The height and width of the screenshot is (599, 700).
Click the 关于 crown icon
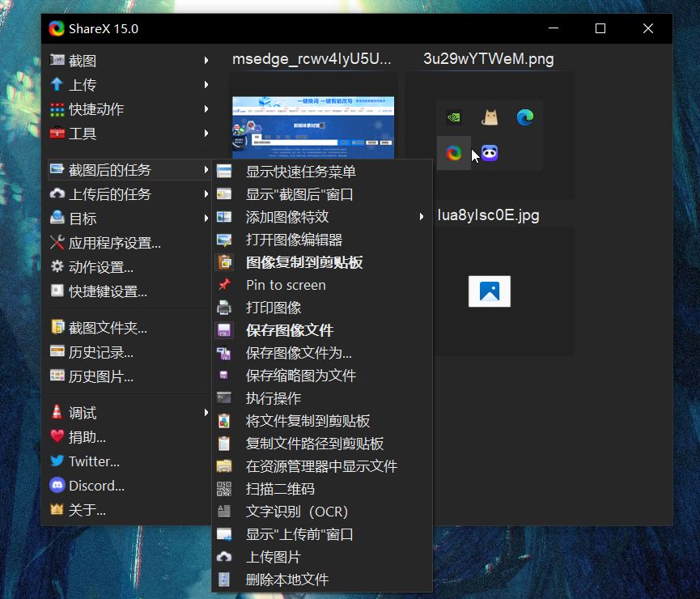[57, 509]
